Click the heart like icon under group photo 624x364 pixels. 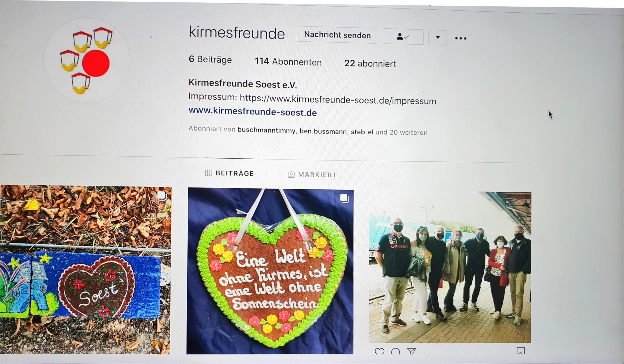tap(379, 351)
